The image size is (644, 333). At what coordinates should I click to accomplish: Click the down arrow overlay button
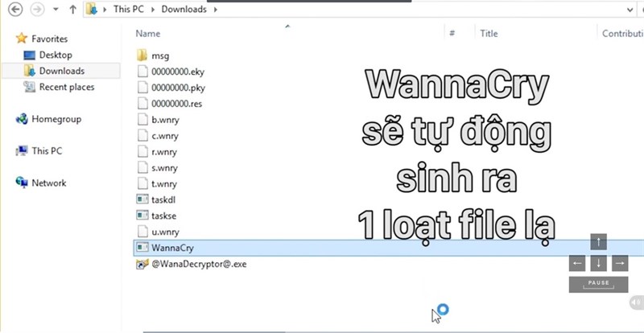[x=598, y=263]
